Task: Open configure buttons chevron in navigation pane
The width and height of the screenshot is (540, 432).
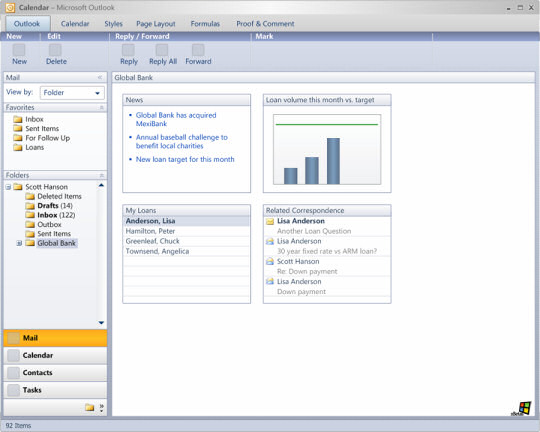Action: tap(102, 408)
